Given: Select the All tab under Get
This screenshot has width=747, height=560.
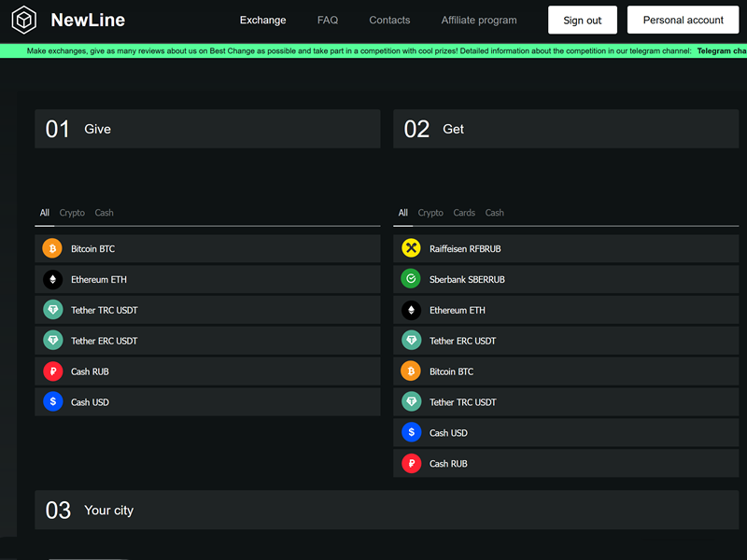Looking at the screenshot, I should 403,213.
